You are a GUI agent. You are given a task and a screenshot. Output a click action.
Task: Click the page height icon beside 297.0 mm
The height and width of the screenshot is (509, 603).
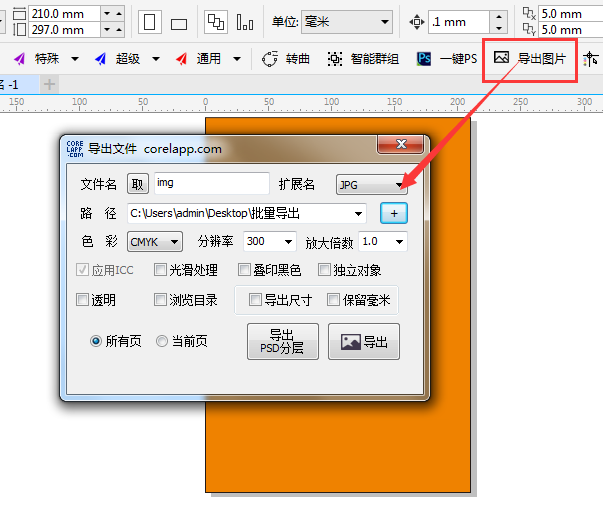click(x=19, y=30)
